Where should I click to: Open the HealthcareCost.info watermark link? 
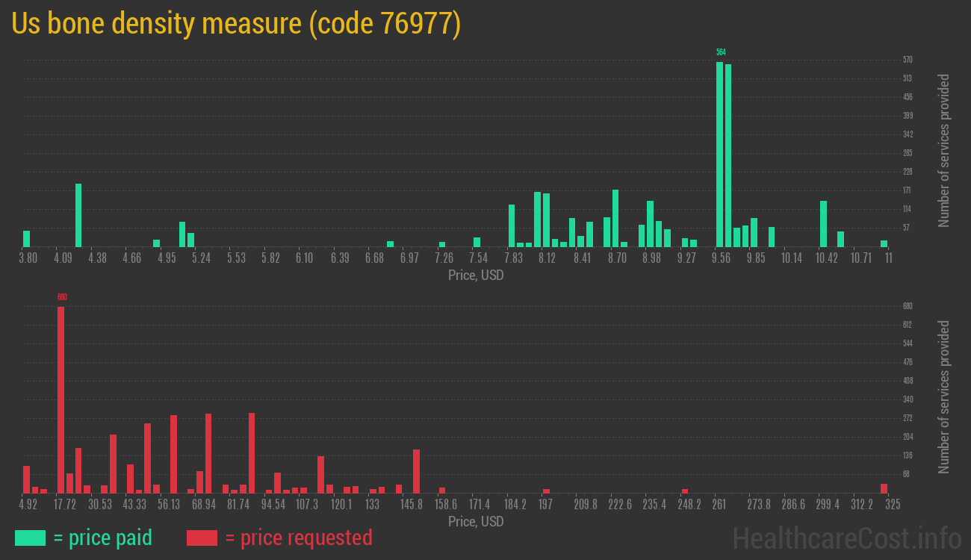click(846, 538)
